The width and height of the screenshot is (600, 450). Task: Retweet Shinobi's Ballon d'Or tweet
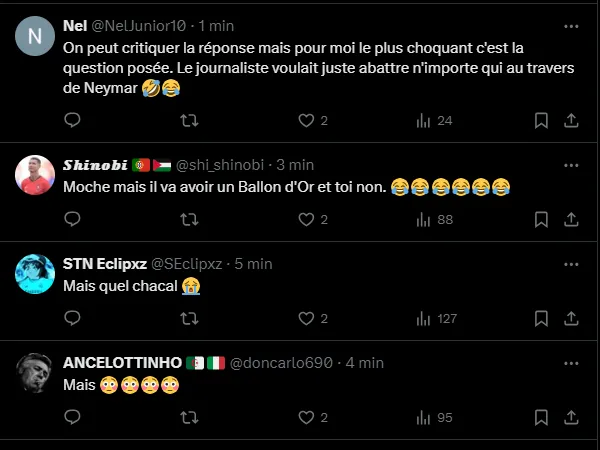click(x=187, y=219)
